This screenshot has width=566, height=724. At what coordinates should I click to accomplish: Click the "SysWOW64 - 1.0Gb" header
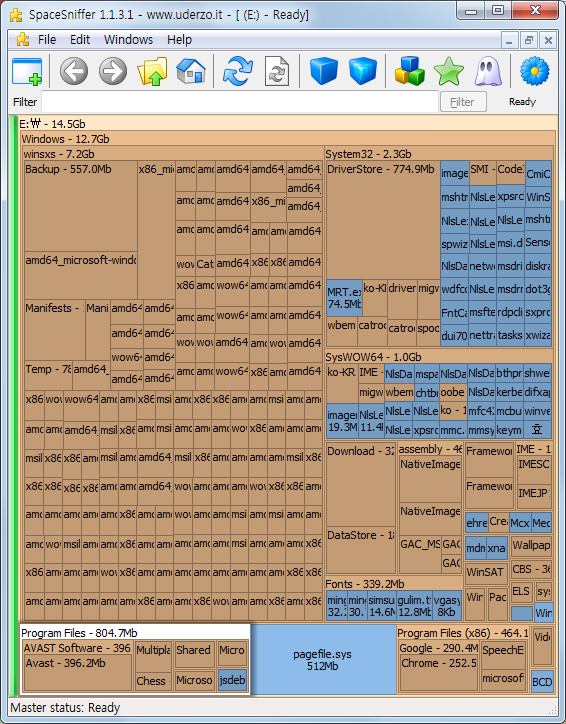click(x=373, y=357)
